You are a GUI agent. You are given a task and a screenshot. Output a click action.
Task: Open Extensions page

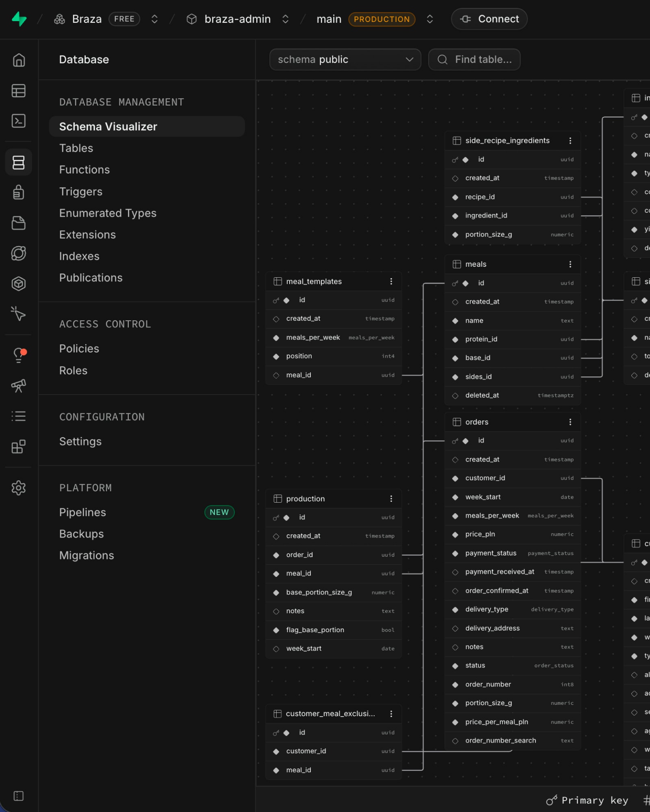pos(87,235)
